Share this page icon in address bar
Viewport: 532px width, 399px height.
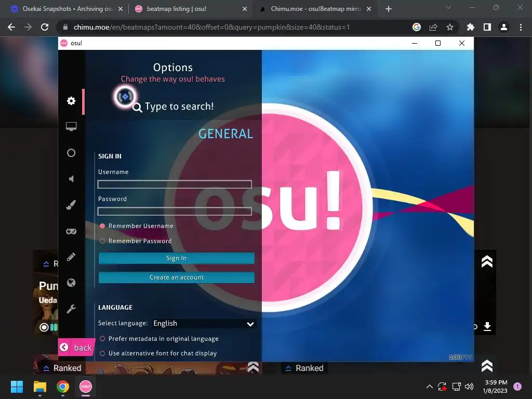pos(433,27)
